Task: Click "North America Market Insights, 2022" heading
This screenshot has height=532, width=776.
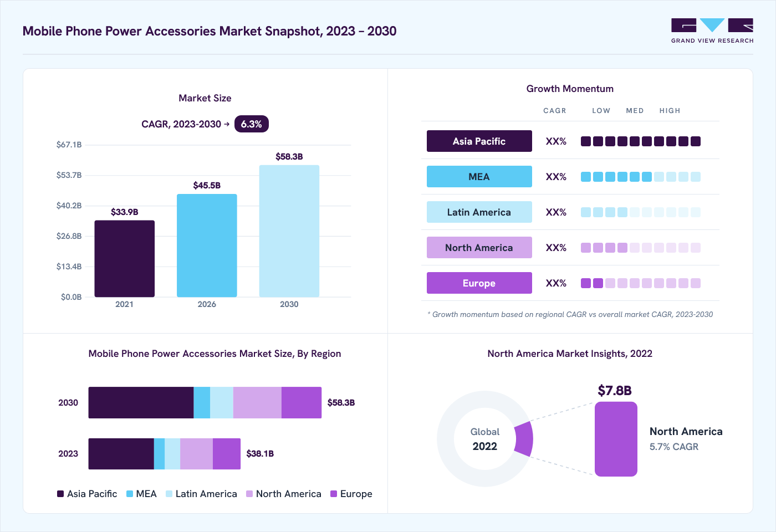Action: 570,354
